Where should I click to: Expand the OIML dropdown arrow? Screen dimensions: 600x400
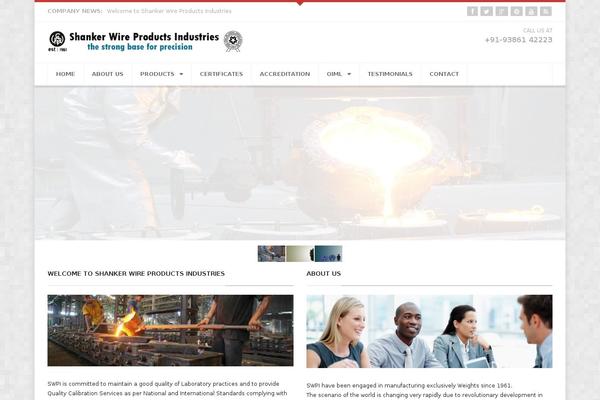tap(349, 74)
